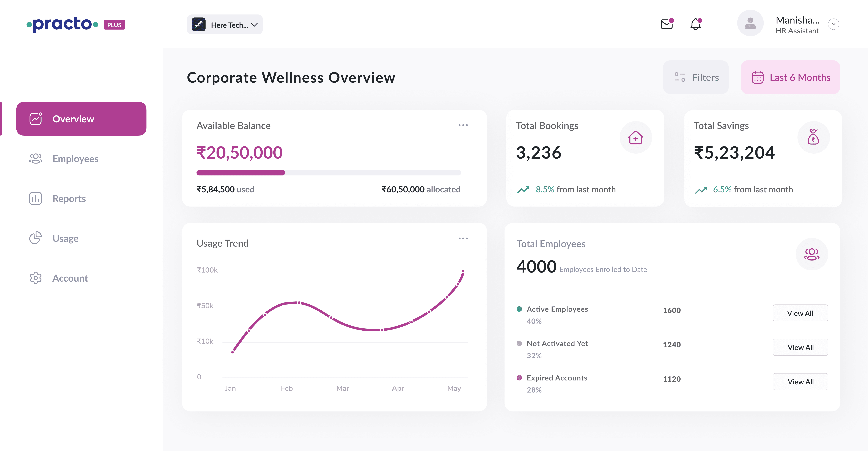Open the Last 6 Months date selector

[790, 77]
